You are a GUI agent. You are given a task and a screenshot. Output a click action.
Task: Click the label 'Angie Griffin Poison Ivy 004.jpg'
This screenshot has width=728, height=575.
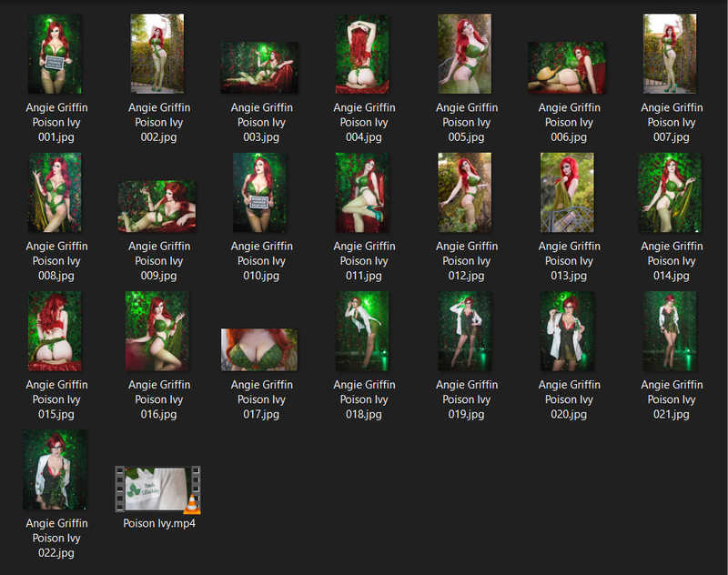click(365, 123)
